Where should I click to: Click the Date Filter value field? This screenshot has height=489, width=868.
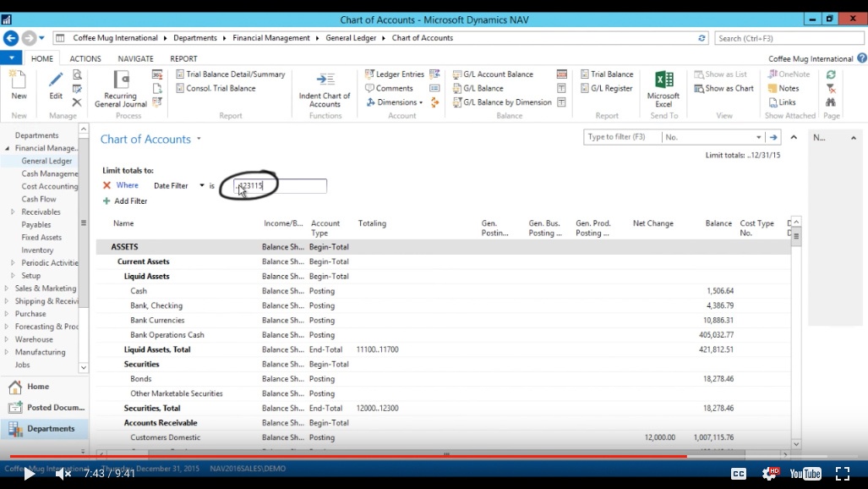click(280, 186)
